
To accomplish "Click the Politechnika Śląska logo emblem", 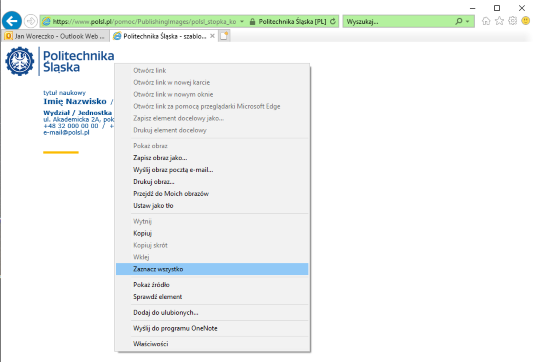I will tap(20, 61).
